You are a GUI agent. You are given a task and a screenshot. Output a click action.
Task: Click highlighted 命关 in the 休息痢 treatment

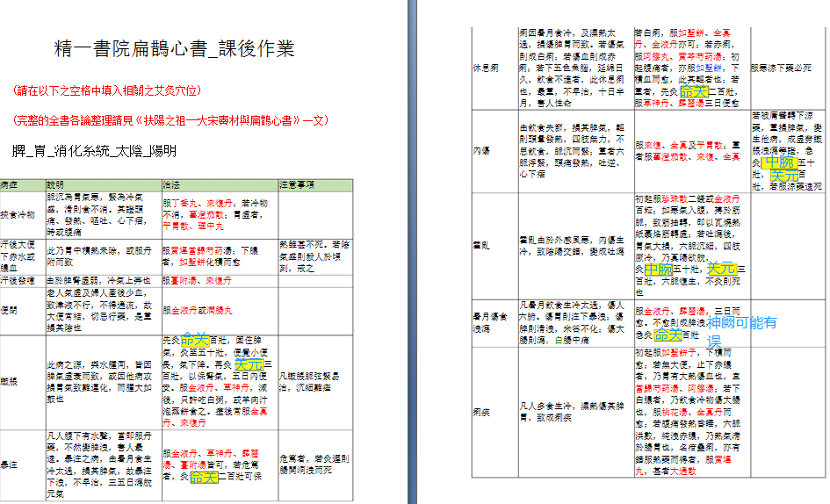tap(694, 91)
